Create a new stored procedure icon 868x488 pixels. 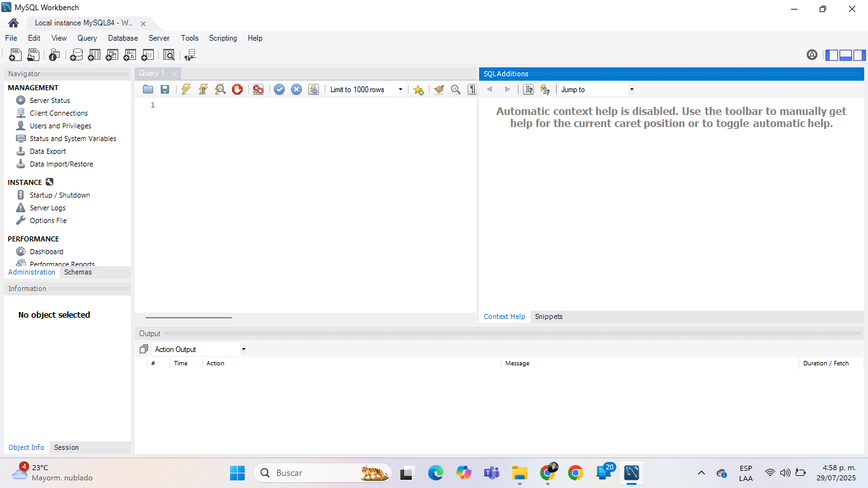pos(130,55)
